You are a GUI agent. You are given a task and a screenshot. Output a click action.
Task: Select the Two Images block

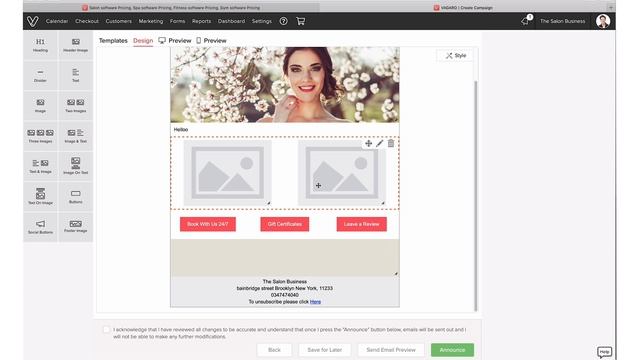point(76,106)
